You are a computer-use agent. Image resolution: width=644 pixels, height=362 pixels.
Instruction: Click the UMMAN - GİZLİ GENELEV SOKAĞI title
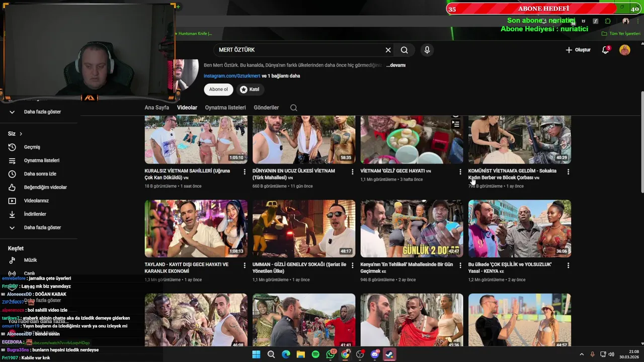point(299,267)
